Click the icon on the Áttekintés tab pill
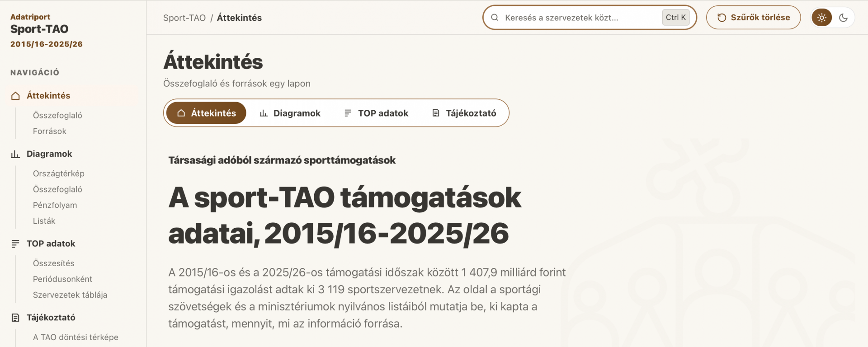This screenshot has height=347, width=868. [x=181, y=113]
